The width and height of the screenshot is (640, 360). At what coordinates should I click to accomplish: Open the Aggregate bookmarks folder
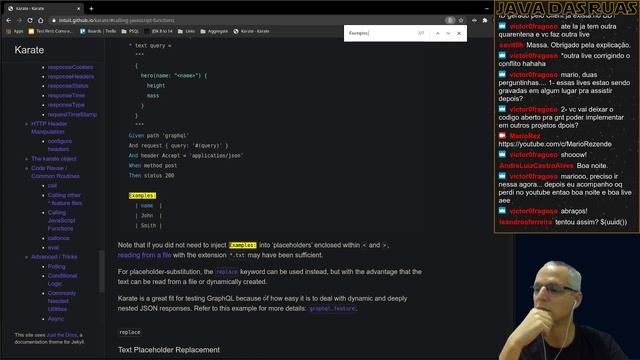pyautogui.click(x=214, y=31)
